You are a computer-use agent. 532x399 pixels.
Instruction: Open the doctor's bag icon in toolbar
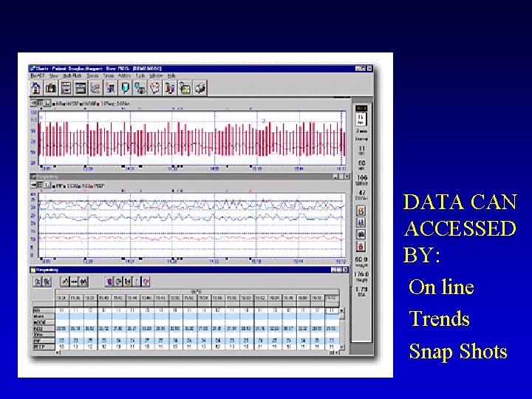(51, 88)
